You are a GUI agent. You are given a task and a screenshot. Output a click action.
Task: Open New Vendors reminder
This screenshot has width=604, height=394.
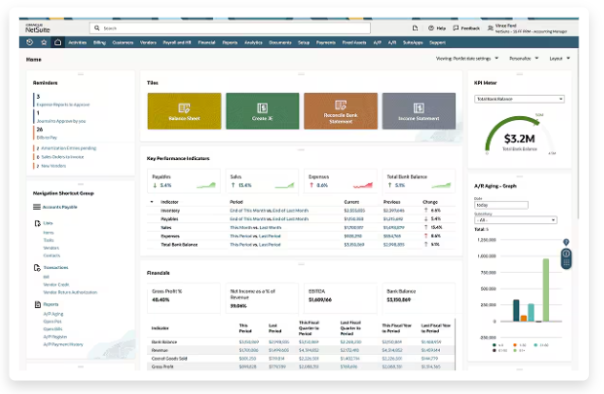[54, 166]
